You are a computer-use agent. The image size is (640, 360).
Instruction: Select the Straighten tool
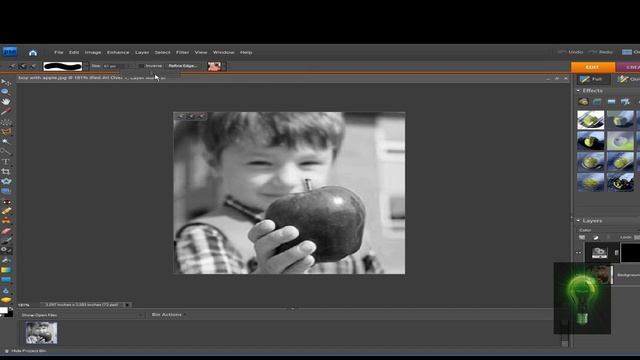[x=6, y=191]
